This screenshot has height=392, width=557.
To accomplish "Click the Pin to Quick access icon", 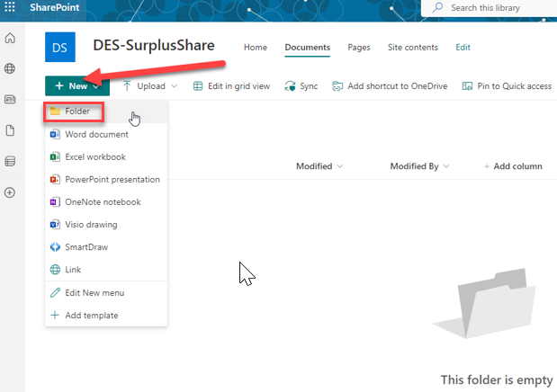I will pos(467,86).
